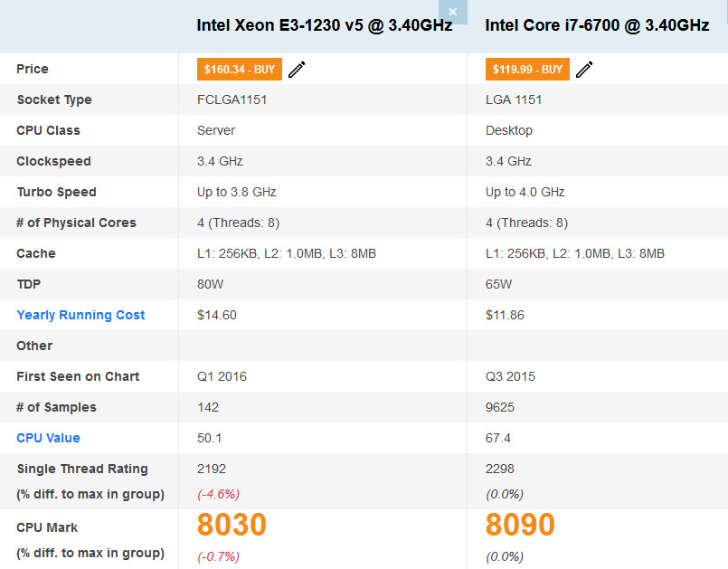Click the Socket Type row label
The image size is (728, 569).
[54, 100]
